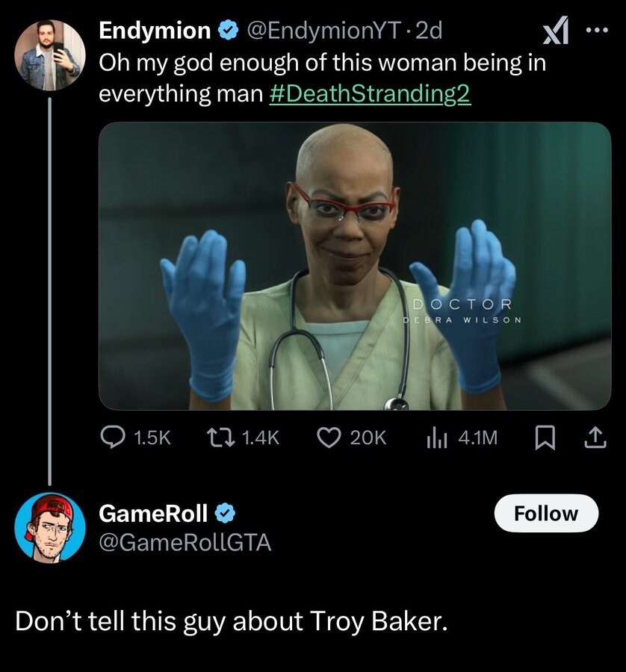Open the Death Stranding 2 screenshot

click(355, 266)
